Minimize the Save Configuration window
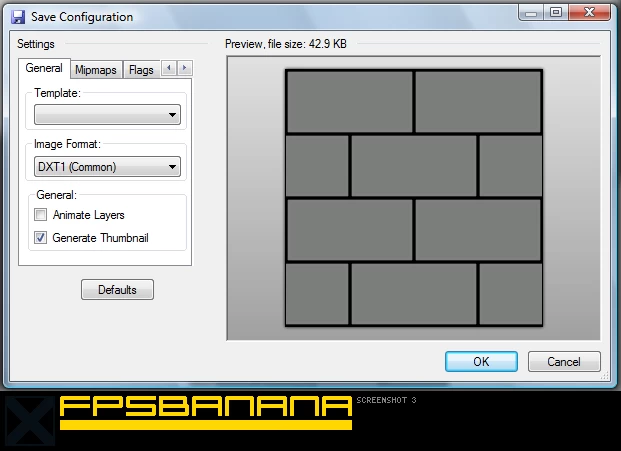The height and width of the screenshot is (451, 621). coord(532,12)
